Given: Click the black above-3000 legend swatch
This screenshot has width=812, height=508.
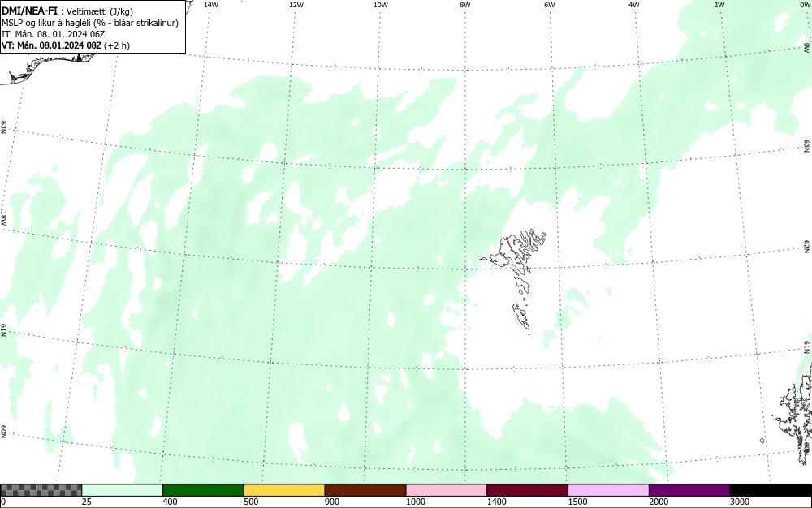Looking at the screenshot, I should coord(771,490).
